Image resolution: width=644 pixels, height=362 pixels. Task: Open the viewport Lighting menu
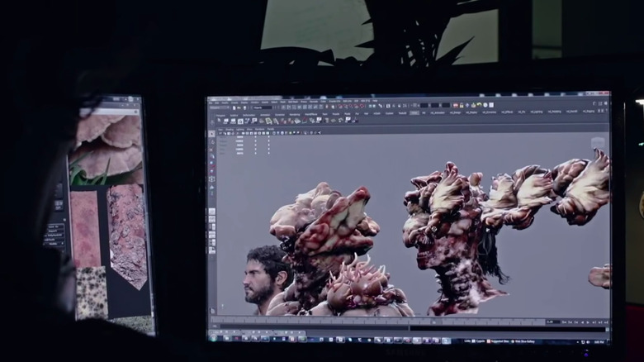[x=240, y=129]
